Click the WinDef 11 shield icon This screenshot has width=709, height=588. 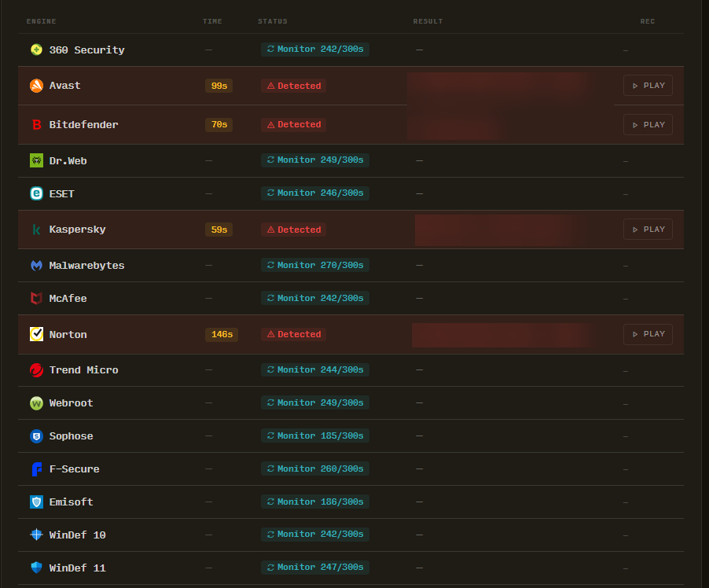click(x=37, y=568)
